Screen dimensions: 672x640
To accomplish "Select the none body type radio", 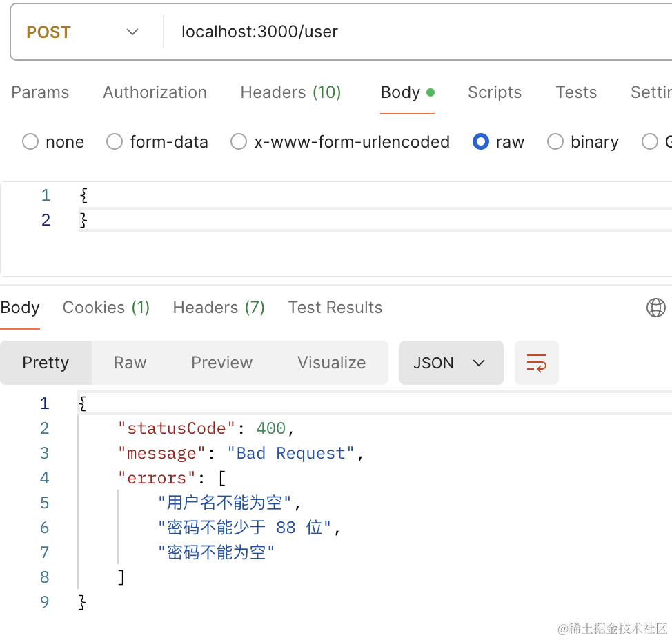I will [30, 142].
